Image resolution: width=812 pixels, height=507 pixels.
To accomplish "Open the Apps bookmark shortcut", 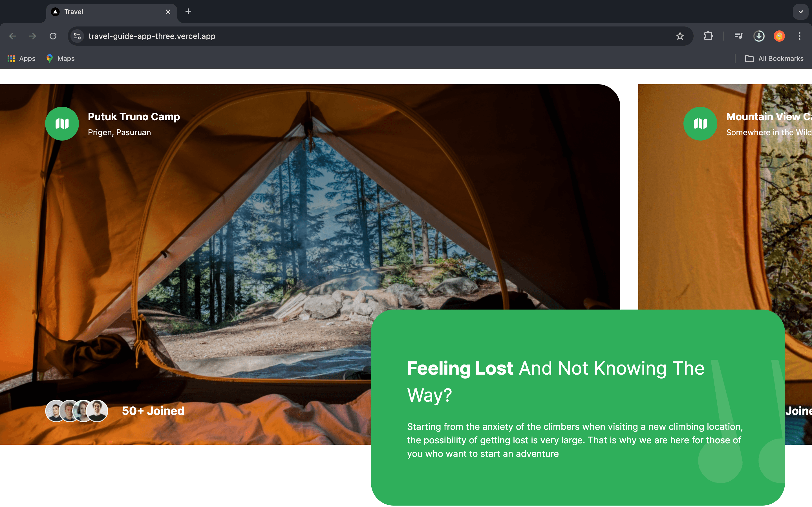I will tap(21, 58).
